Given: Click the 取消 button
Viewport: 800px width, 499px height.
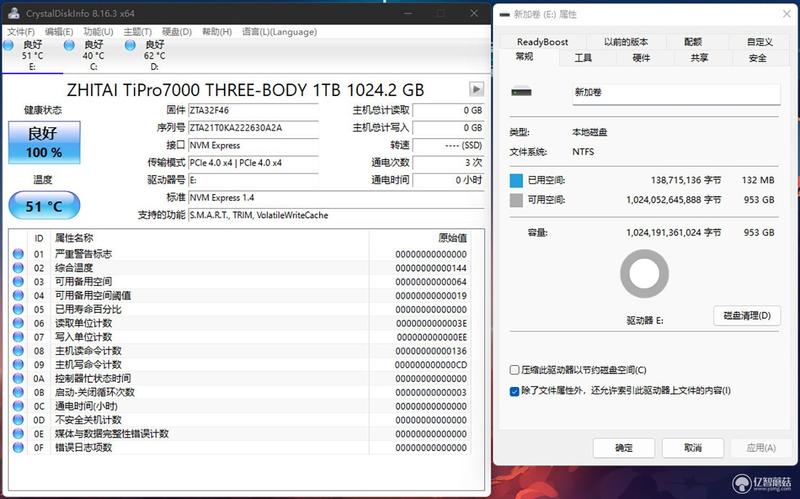Looking at the screenshot, I should (x=693, y=448).
